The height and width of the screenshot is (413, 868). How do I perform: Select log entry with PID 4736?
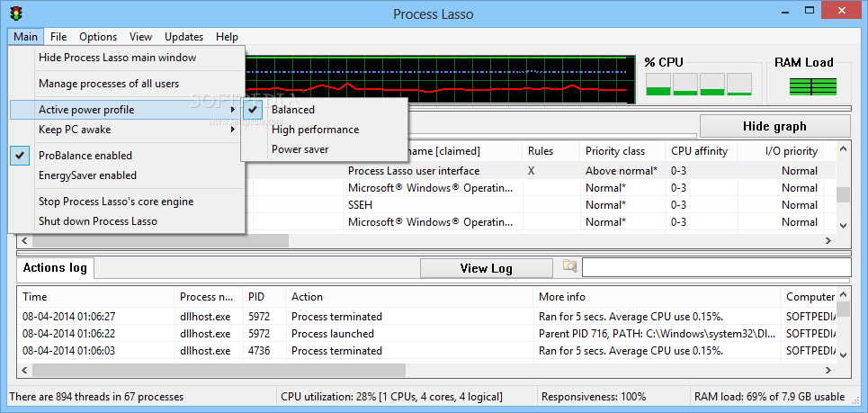pyautogui.click(x=426, y=351)
